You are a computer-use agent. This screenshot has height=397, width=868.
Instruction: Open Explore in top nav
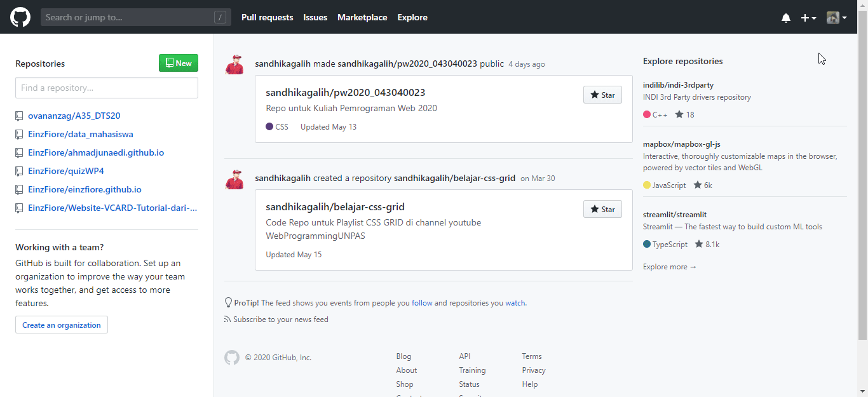[x=412, y=17]
